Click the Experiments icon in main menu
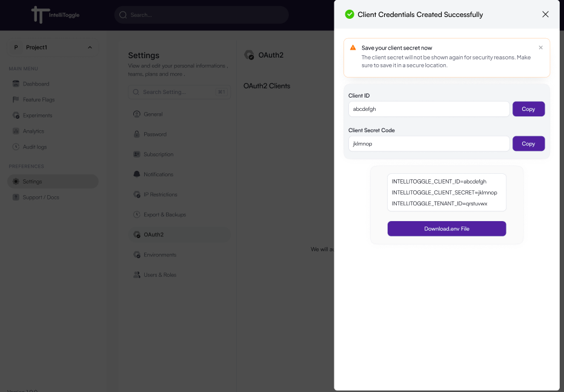 16,115
